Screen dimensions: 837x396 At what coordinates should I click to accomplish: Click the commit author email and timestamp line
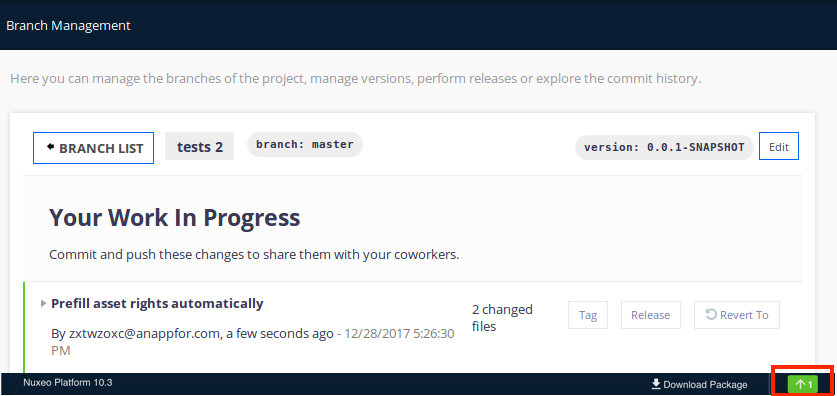click(252, 342)
